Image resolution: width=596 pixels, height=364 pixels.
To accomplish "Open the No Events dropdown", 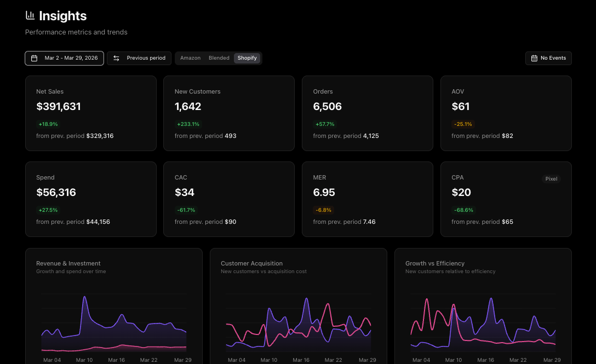I will click(548, 57).
